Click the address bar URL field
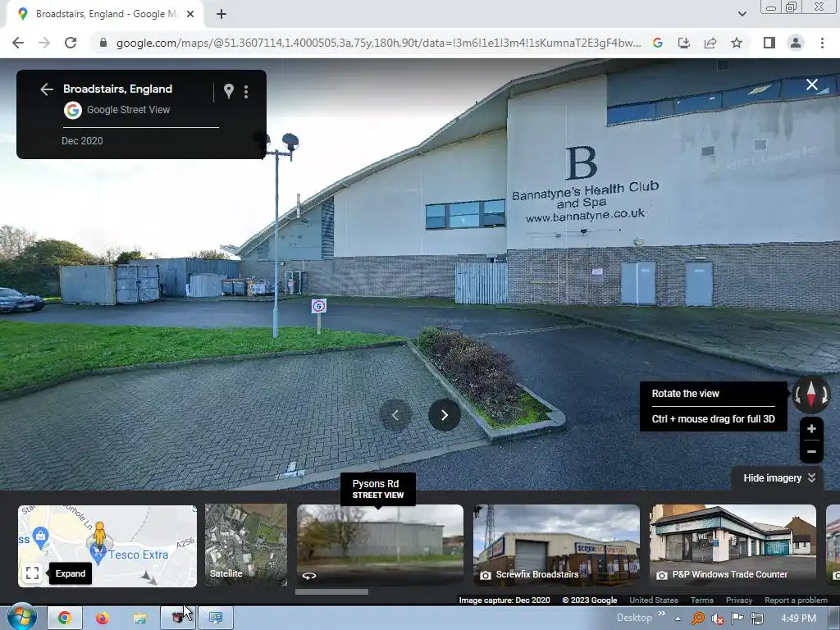This screenshot has width=840, height=630. 378,43
